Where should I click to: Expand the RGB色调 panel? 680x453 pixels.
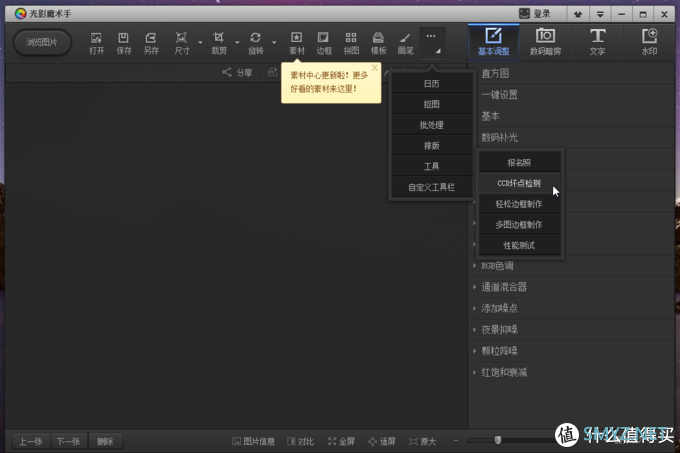tap(572, 266)
